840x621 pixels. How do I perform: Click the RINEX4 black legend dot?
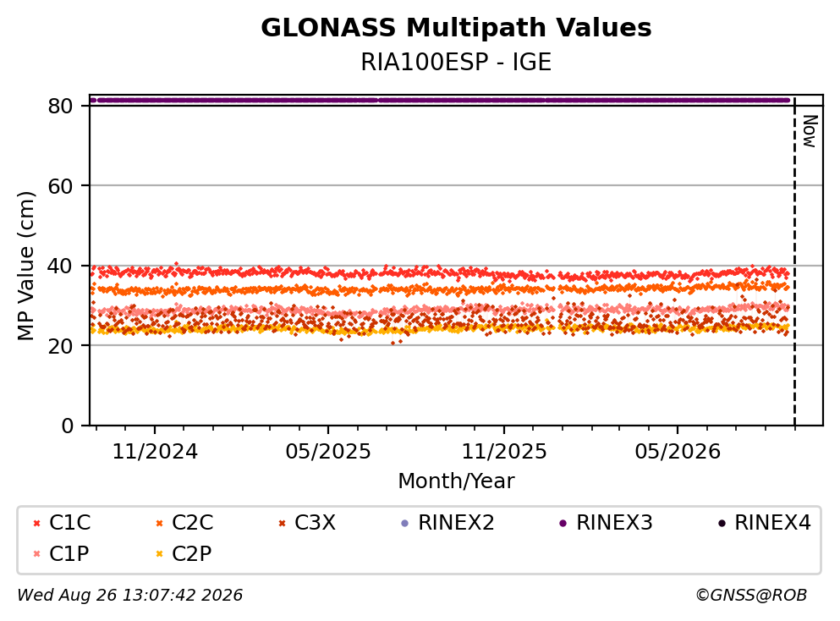[722, 523]
